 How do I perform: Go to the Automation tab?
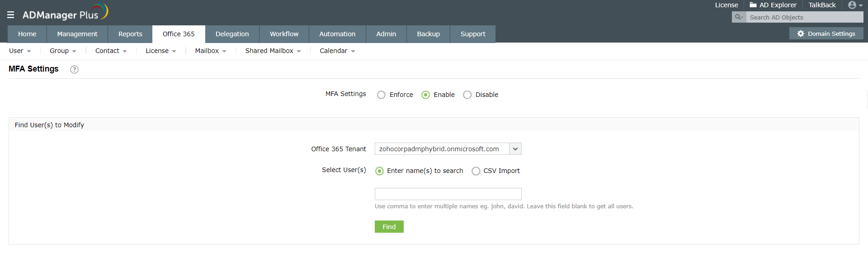(x=337, y=34)
